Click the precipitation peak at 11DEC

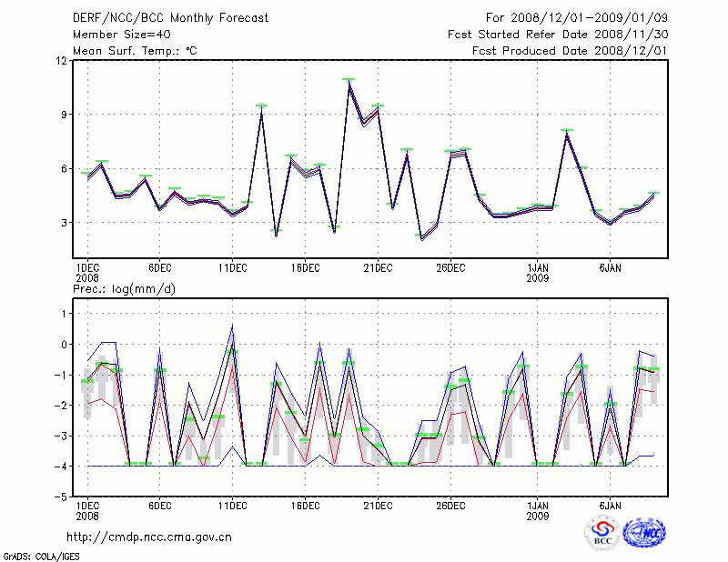click(x=232, y=327)
